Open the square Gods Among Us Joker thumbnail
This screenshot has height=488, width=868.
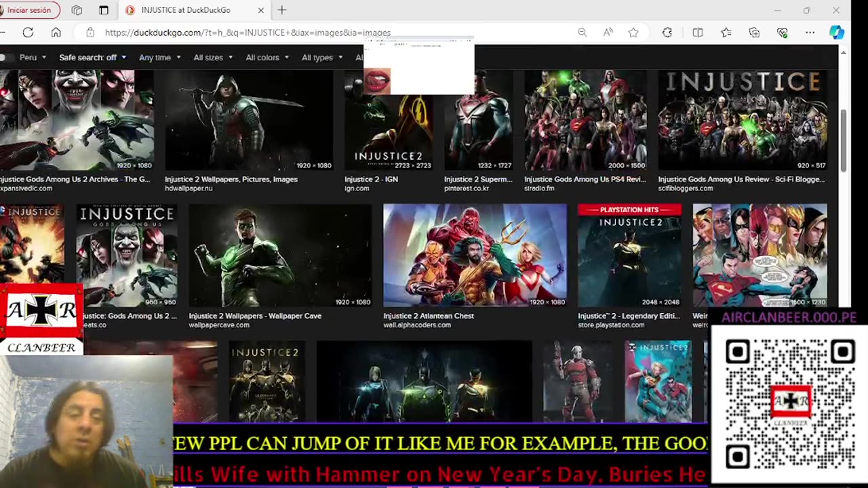pos(127,256)
